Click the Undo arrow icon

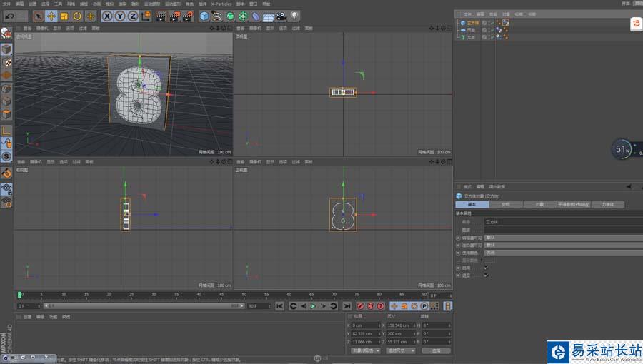(x=10, y=16)
